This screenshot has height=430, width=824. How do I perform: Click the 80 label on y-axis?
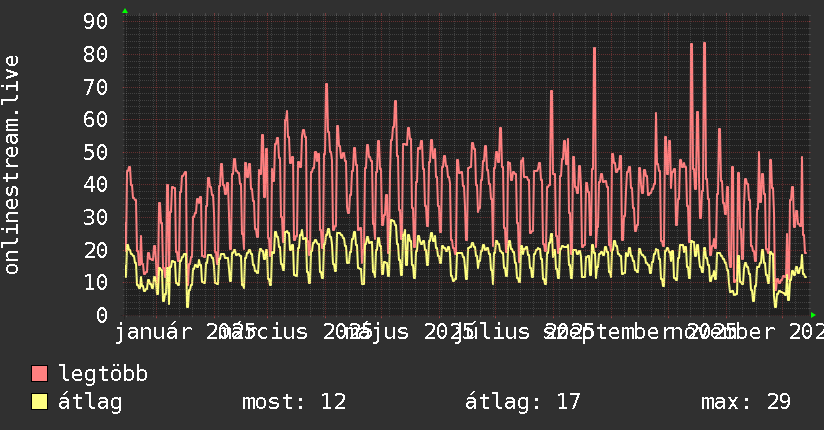95,54
